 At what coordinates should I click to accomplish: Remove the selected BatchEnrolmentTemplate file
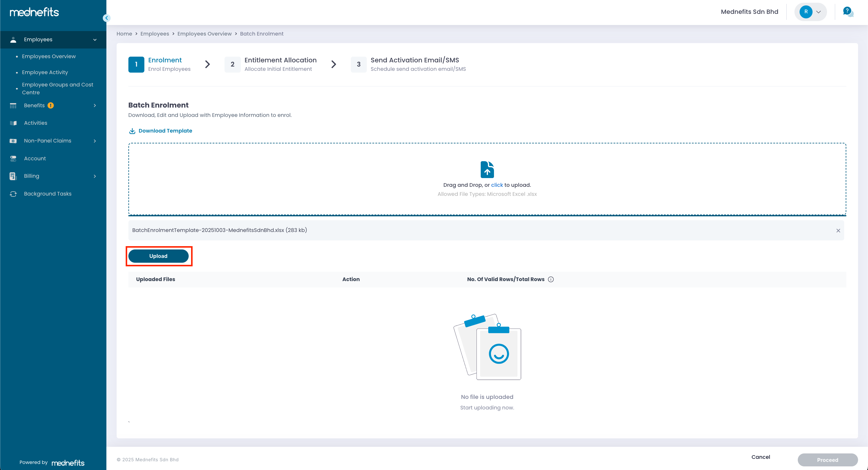[838, 230]
